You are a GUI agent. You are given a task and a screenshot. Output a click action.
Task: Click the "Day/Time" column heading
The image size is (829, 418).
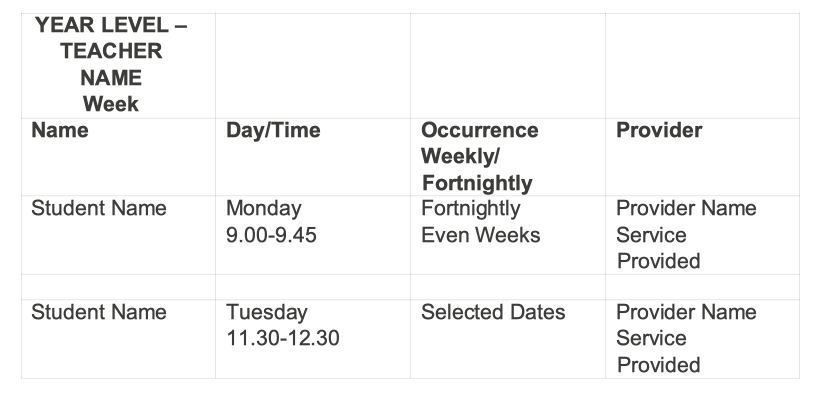(273, 131)
